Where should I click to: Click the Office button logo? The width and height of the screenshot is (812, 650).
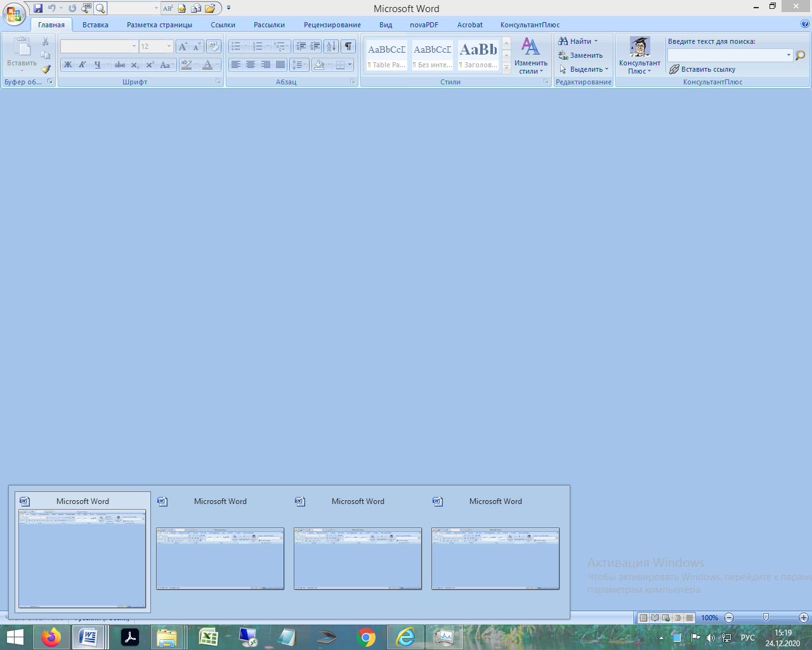(14, 14)
